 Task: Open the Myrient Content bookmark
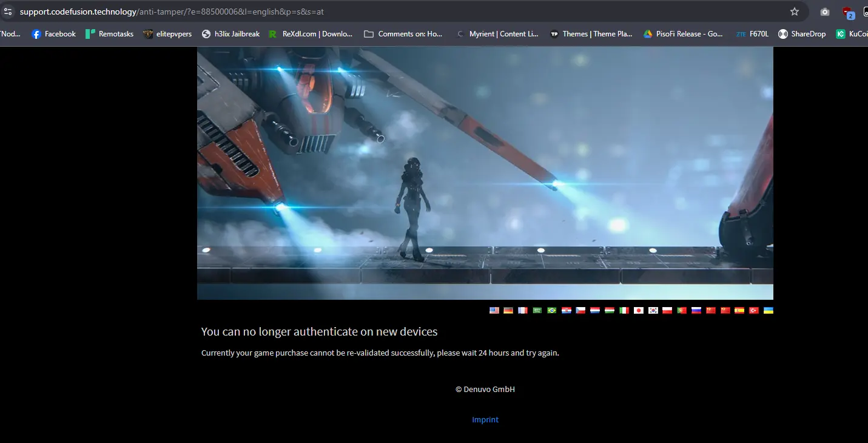coord(497,34)
